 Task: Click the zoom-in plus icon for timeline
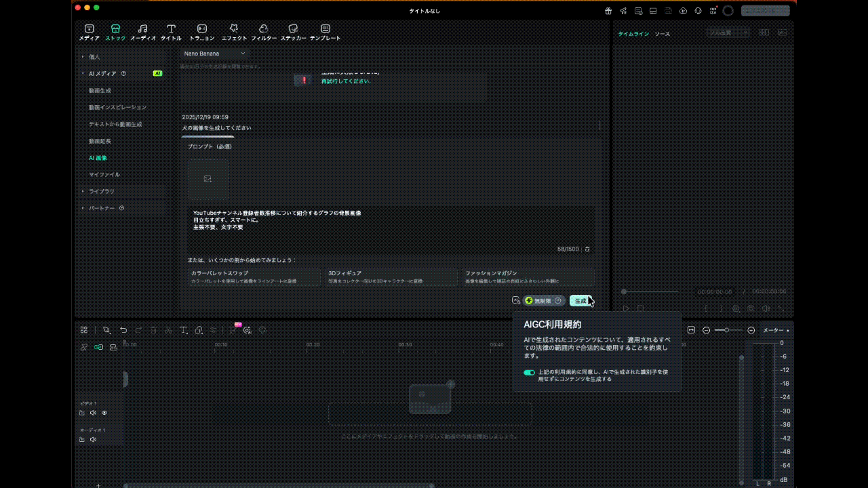[x=751, y=330]
